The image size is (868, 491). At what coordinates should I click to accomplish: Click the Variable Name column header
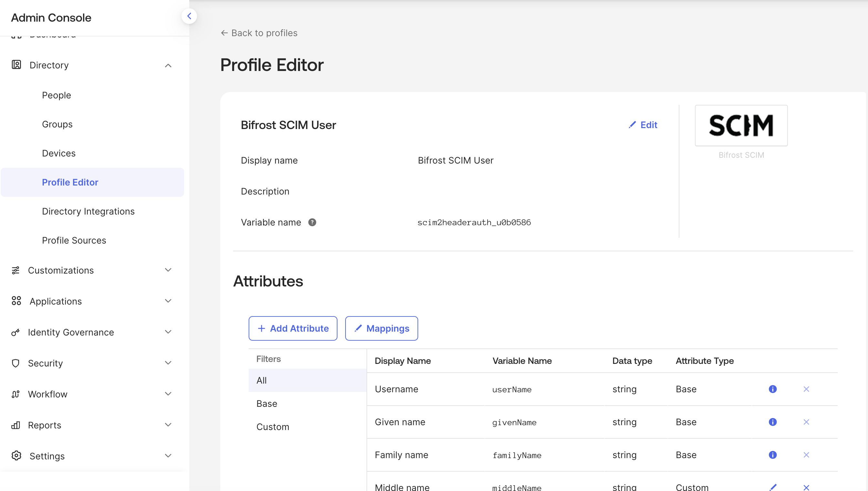tap(522, 361)
